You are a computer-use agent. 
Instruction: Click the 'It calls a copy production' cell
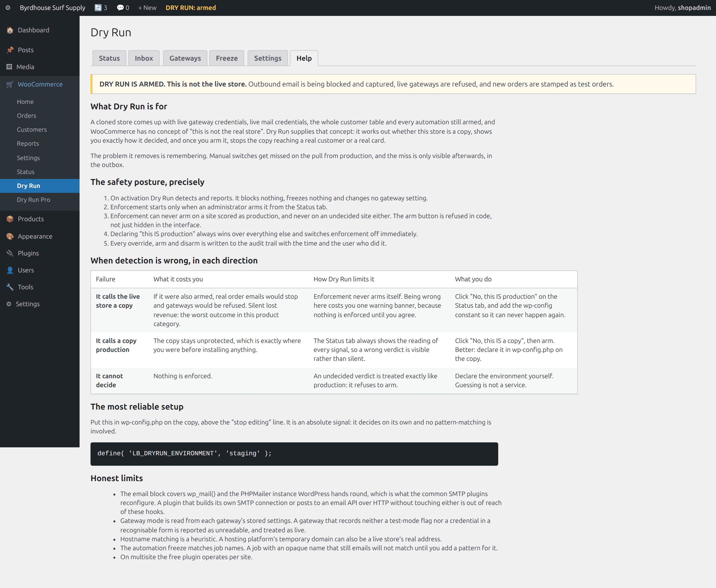pyautogui.click(x=120, y=350)
